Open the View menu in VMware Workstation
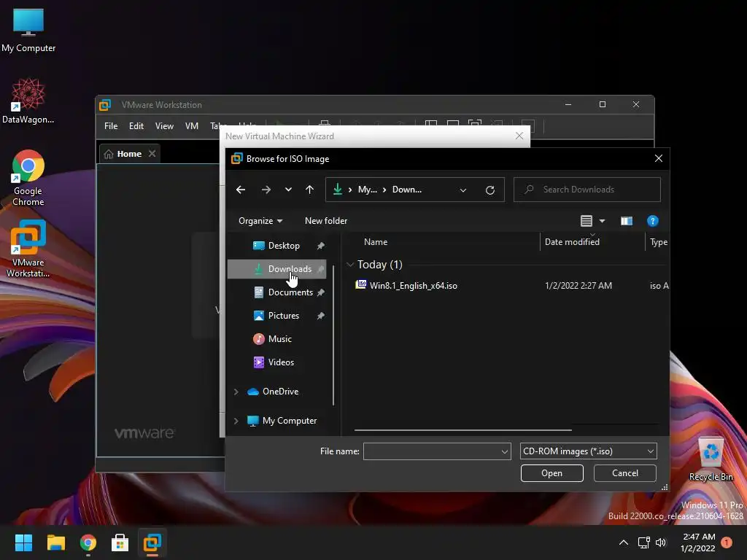Viewport: 747px width, 560px height. (x=164, y=126)
